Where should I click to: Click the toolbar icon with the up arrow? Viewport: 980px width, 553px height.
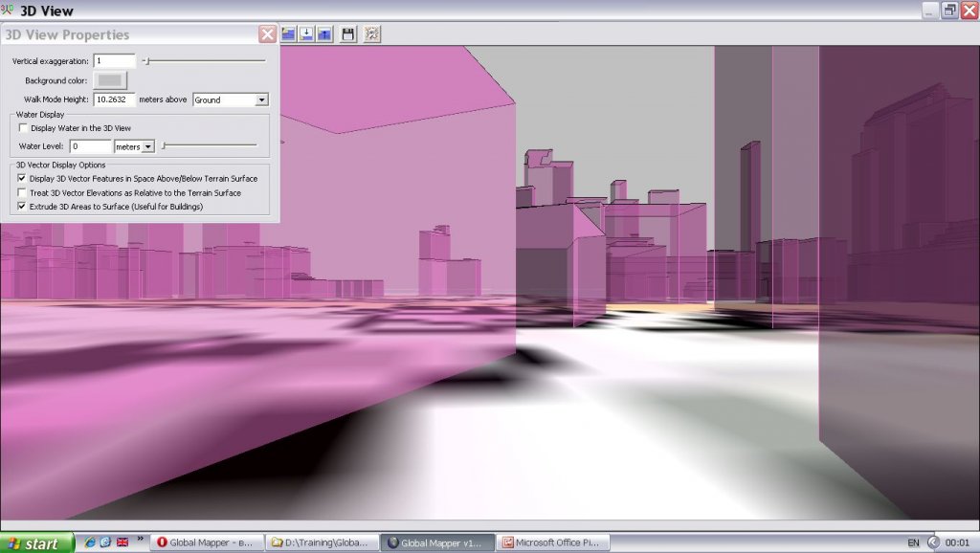[x=324, y=34]
